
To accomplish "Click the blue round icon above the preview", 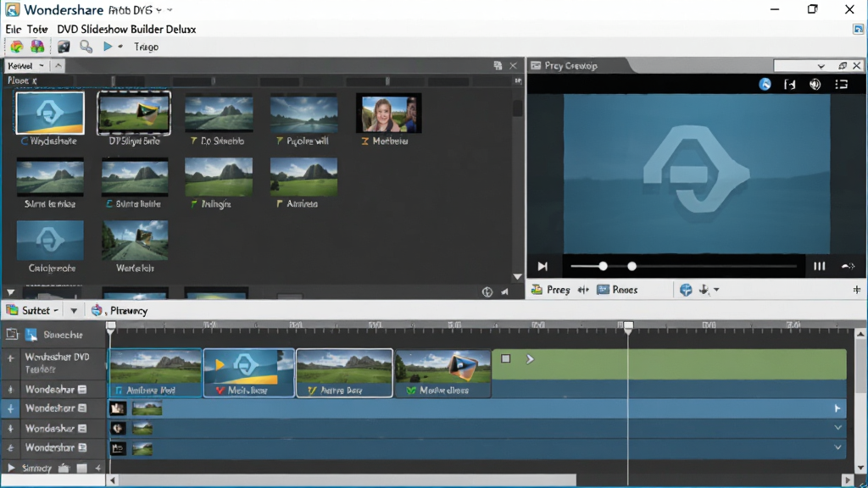I will coord(765,84).
